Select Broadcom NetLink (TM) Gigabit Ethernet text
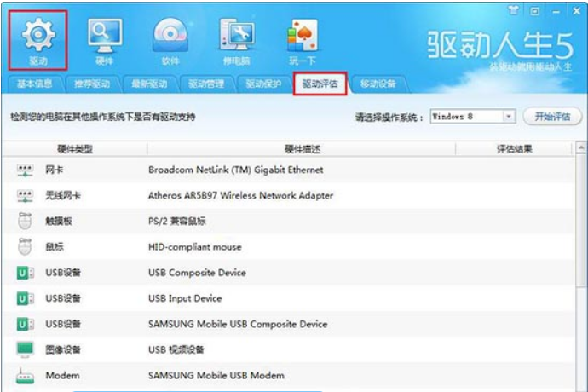This screenshot has width=588, height=392. pyautogui.click(x=235, y=170)
